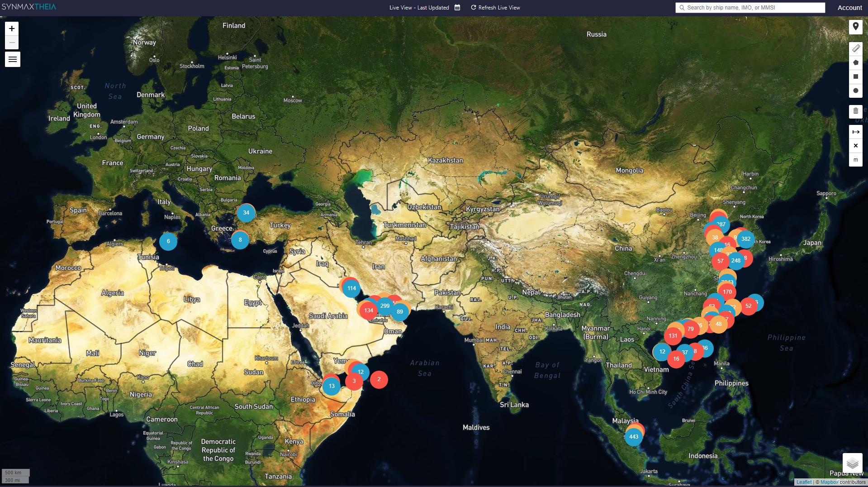Open the red 52 ship cluster
This screenshot has height=487, width=868.
pyautogui.click(x=749, y=306)
